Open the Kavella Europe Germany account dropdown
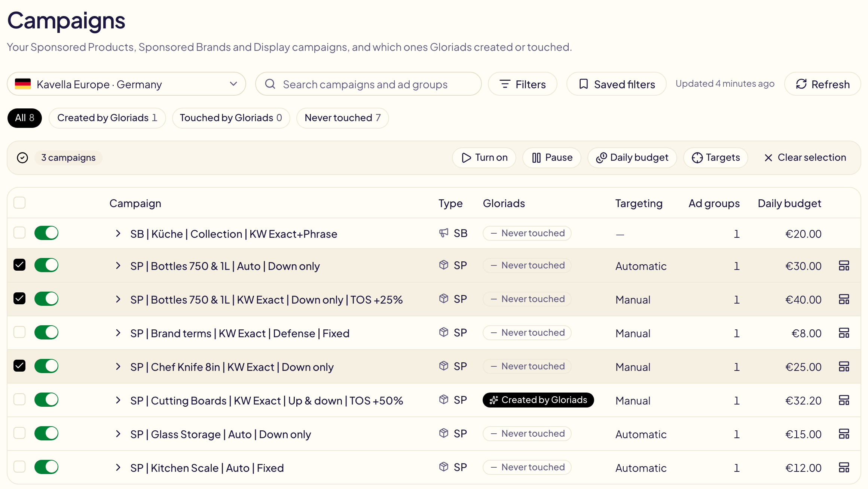 click(126, 84)
